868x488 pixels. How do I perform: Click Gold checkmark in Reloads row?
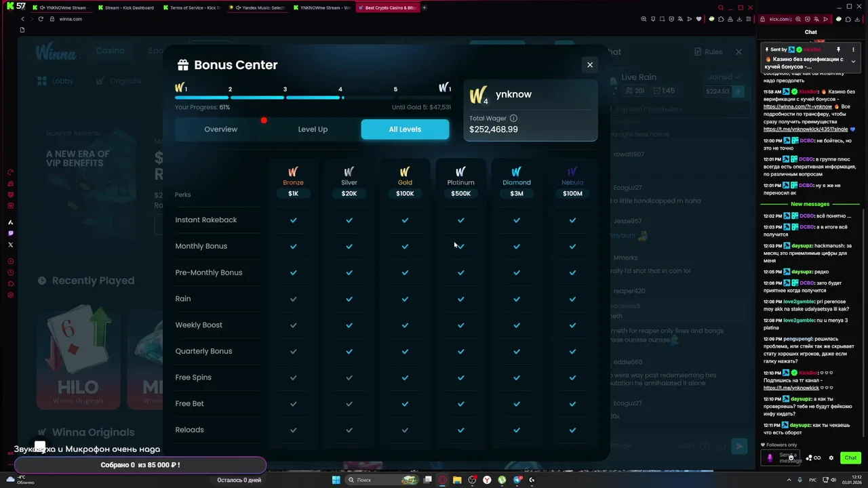point(405,430)
